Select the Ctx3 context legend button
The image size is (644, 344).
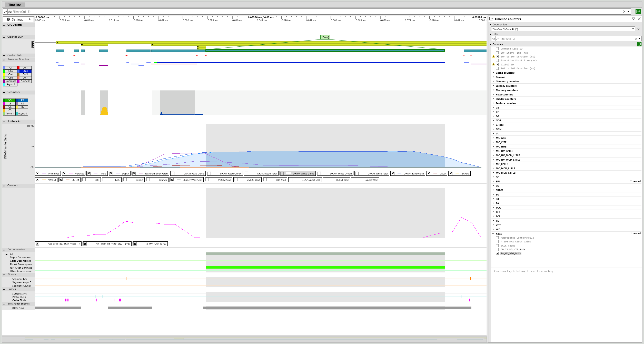point(25,71)
